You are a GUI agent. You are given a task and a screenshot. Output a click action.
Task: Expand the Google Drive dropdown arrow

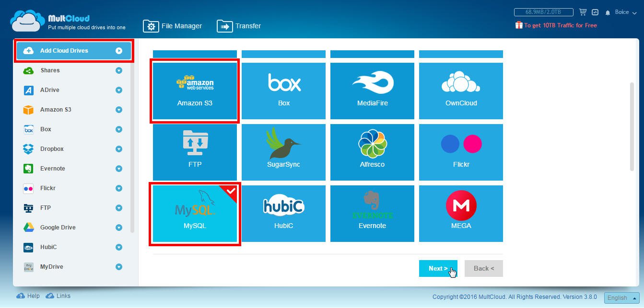pyautogui.click(x=119, y=228)
